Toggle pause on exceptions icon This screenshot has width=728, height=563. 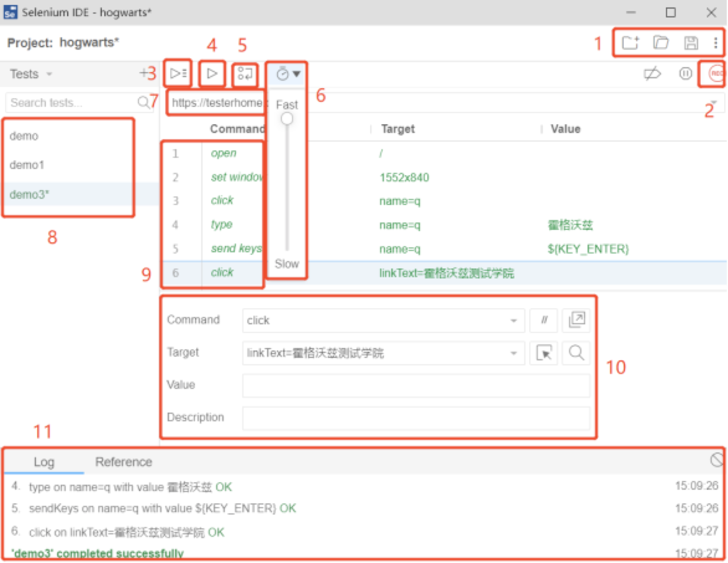(685, 73)
